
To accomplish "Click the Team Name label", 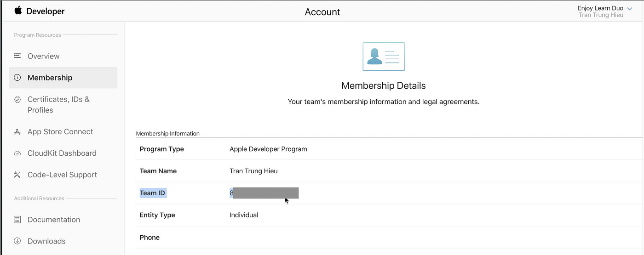I will [x=158, y=171].
